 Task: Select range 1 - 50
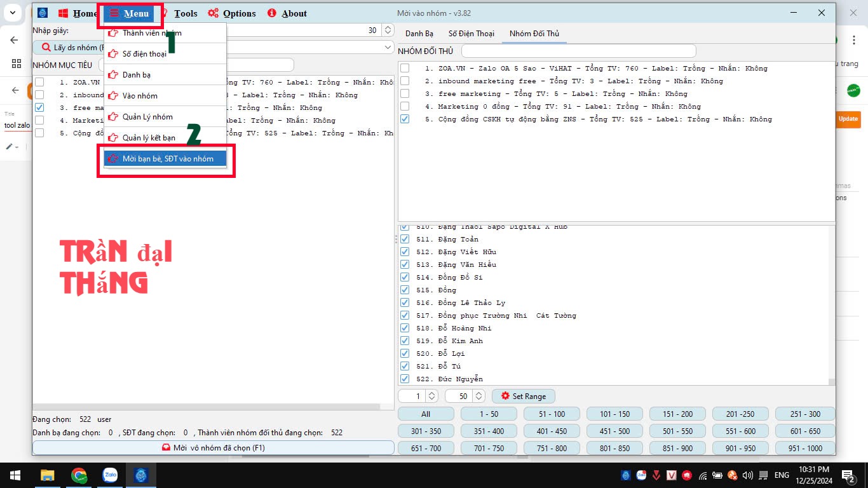tap(489, 414)
